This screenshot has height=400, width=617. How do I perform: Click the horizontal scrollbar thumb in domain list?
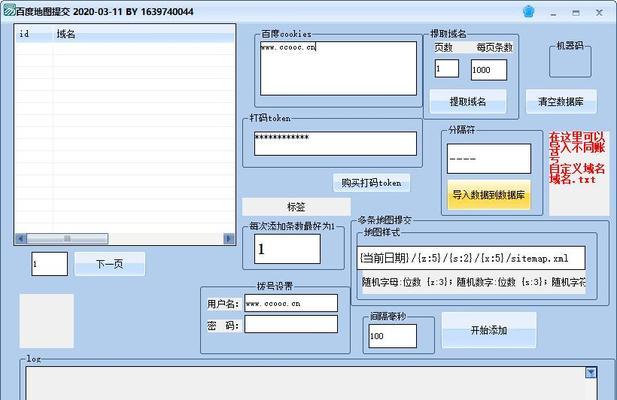[67, 238]
